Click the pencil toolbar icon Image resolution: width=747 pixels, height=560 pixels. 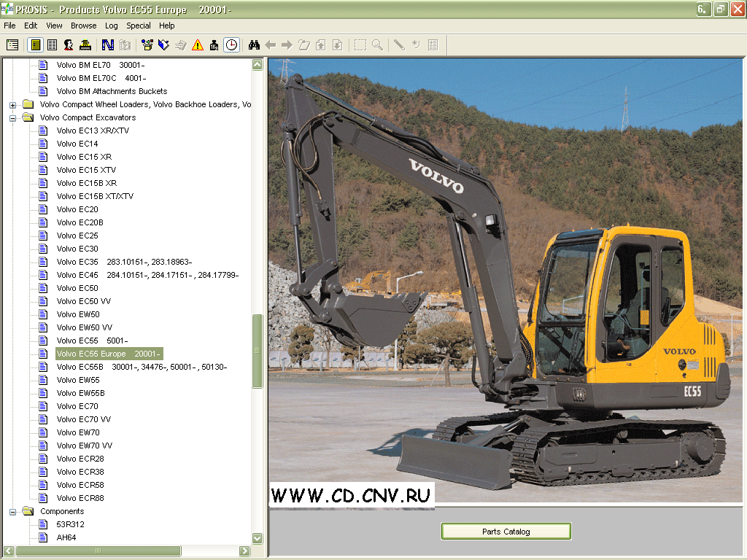click(399, 45)
